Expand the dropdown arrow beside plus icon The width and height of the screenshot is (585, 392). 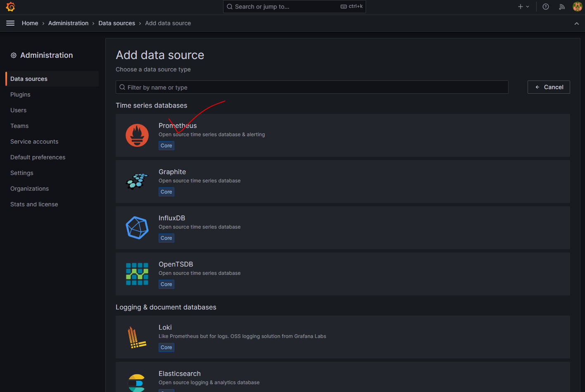click(528, 7)
